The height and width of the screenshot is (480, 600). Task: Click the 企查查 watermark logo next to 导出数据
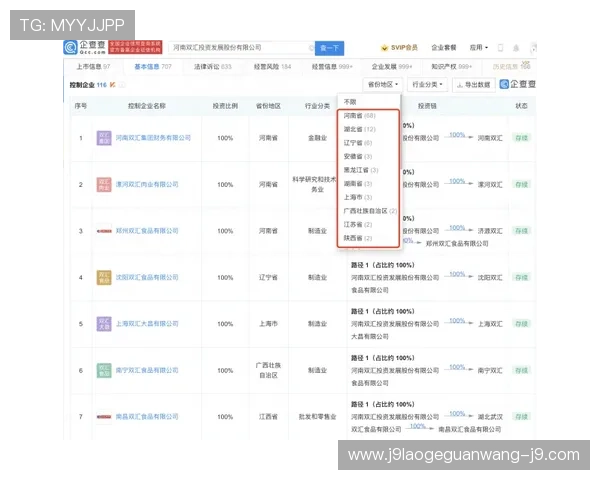518,84
